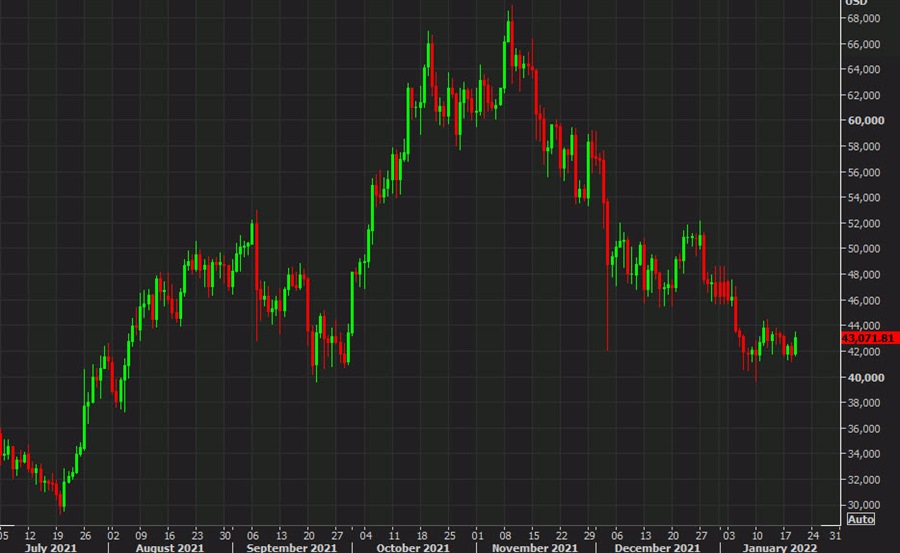The image size is (900, 553).
Task: Click the USD currency label
Action: pyautogui.click(x=854, y=4)
